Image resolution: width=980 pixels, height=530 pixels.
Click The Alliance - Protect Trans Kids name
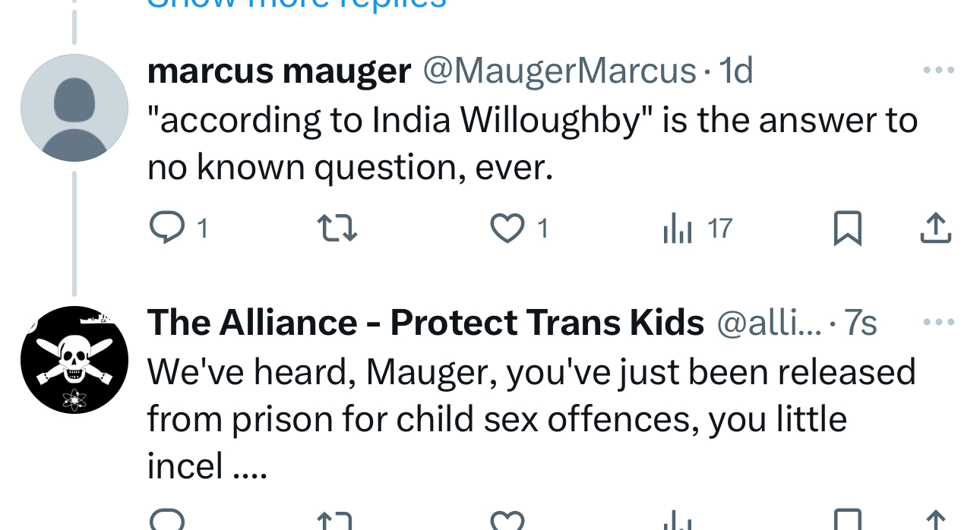(425, 323)
